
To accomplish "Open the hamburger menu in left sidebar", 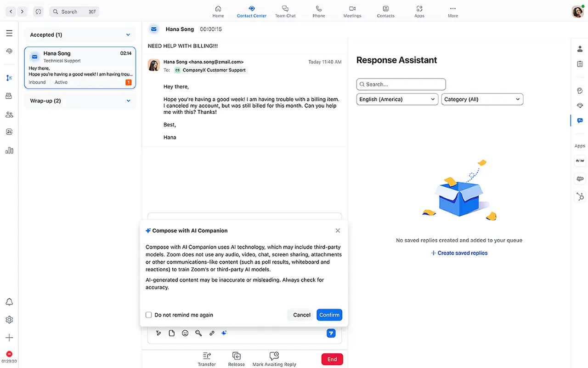I will (9, 33).
